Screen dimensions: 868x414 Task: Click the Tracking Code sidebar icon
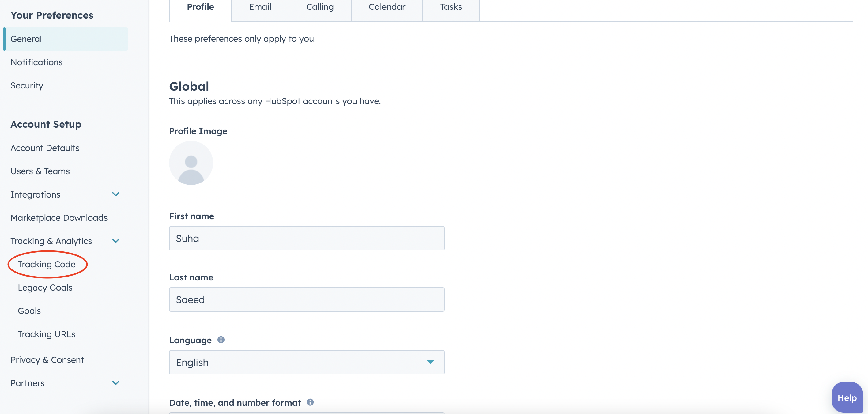[x=47, y=264]
